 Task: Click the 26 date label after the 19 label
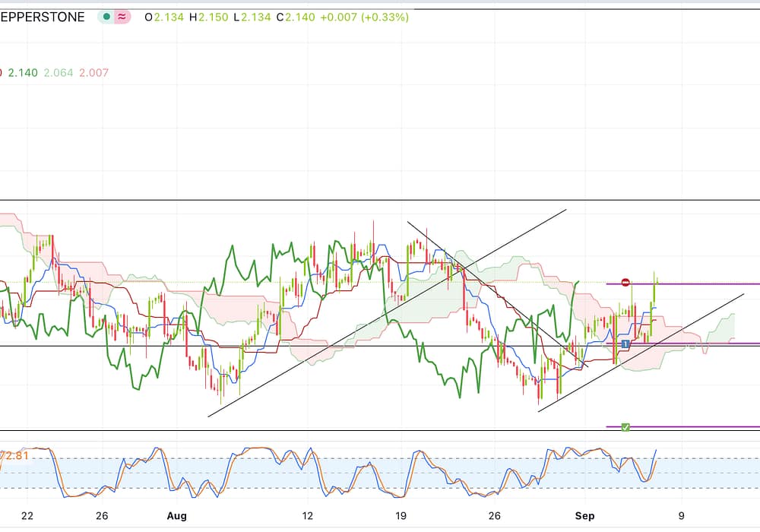495,515
